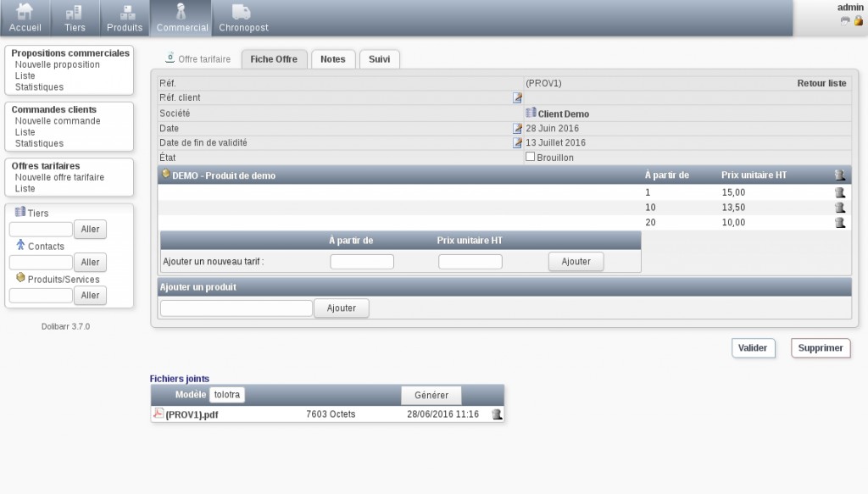Image resolution: width=868 pixels, height=494 pixels.
Task: Click the Retour liste link
Action: click(x=821, y=83)
